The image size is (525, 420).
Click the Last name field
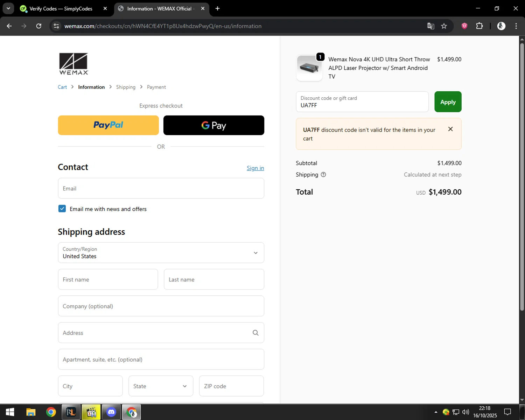(x=214, y=279)
